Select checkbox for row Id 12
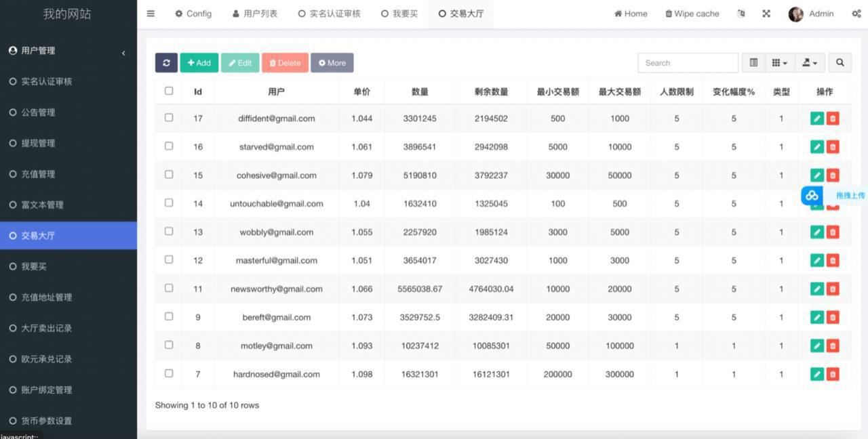 pyautogui.click(x=169, y=259)
